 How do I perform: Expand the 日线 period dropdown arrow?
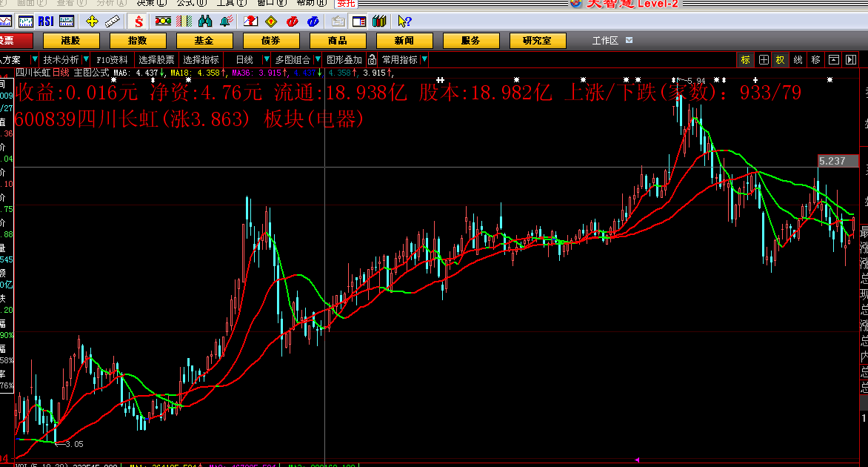266,59
